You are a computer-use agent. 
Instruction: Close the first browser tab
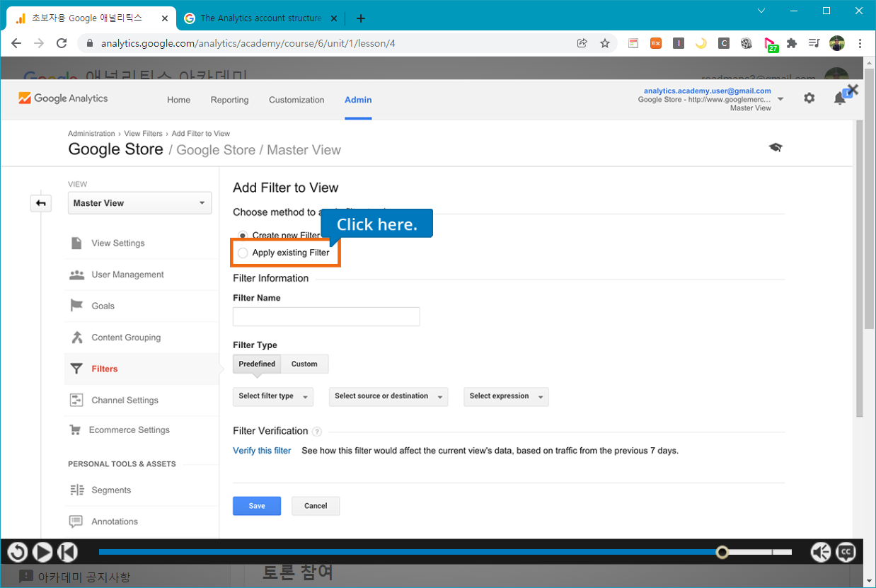pyautogui.click(x=165, y=18)
